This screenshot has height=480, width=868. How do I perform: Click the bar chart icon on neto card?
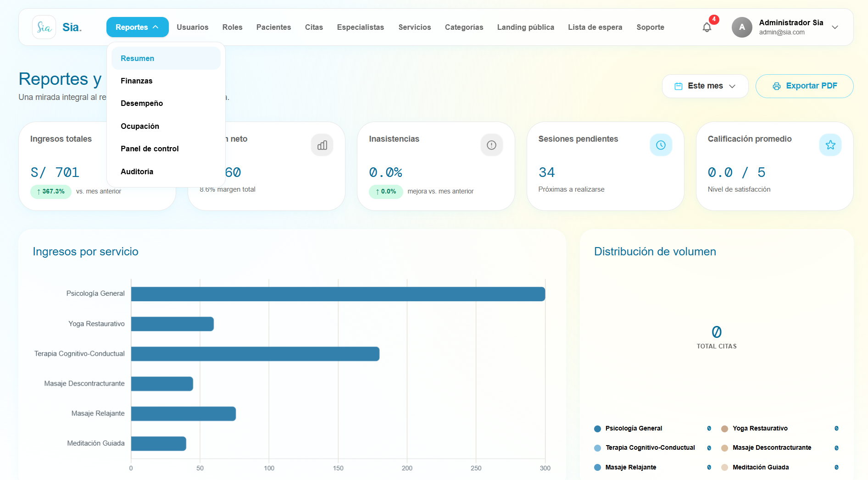(322, 145)
